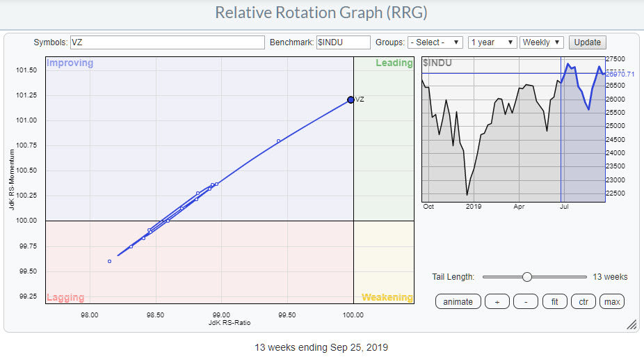Click the plus zoom-in button
The height and width of the screenshot is (357, 644).
tap(495, 301)
